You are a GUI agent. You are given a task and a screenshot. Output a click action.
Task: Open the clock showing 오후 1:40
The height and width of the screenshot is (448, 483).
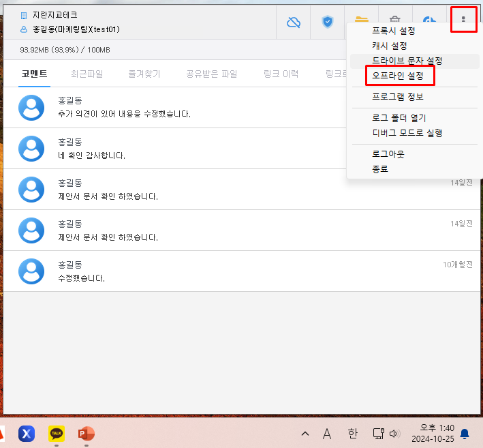(x=437, y=428)
